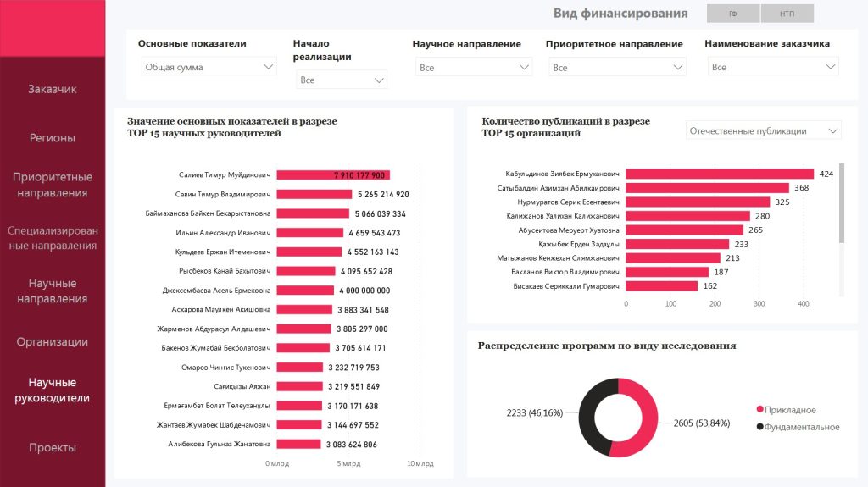Expand the Начало реализации dropdown
The width and height of the screenshot is (868, 487).
pyautogui.click(x=342, y=80)
